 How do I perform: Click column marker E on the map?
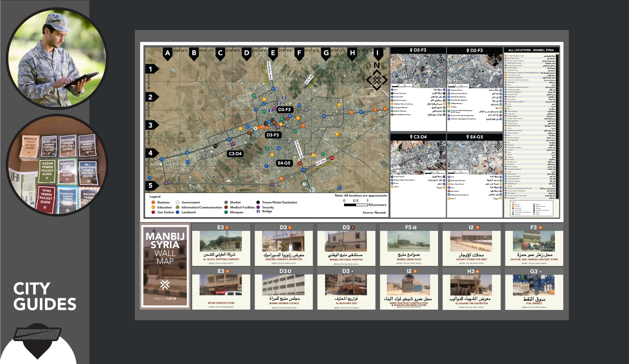point(273,54)
